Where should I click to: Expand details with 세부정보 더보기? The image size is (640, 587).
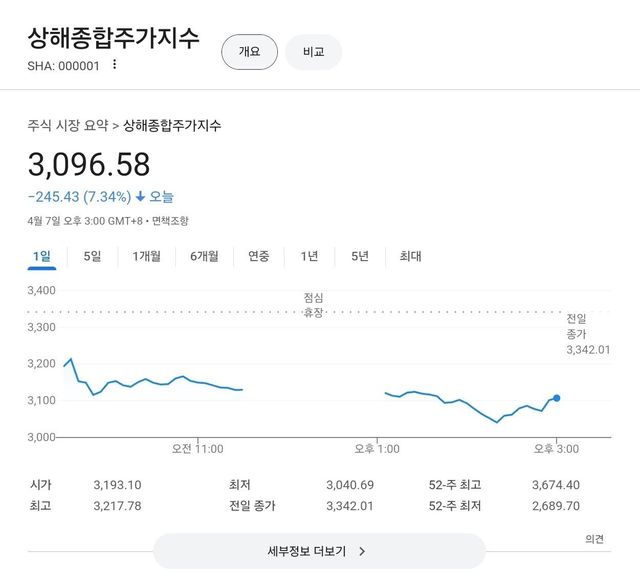(x=318, y=551)
